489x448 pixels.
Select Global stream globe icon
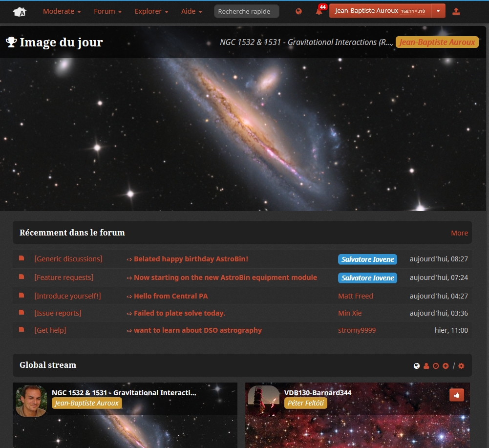click(x=417, y=366)
